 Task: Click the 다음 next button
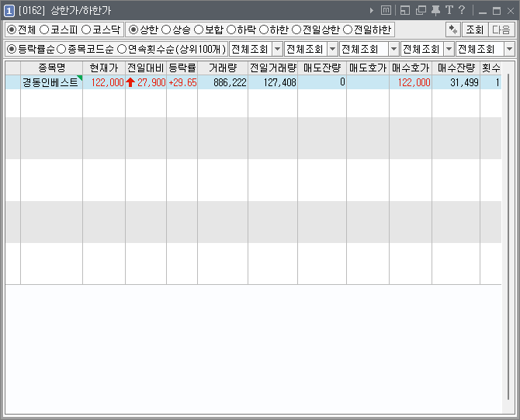click(501, 30)
